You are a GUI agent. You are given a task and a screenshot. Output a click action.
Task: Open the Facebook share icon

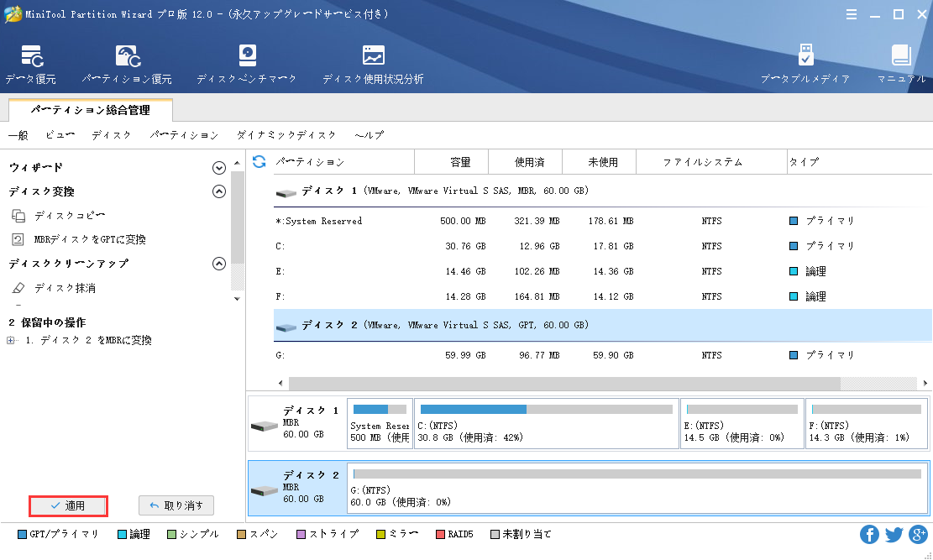(869, 534)
